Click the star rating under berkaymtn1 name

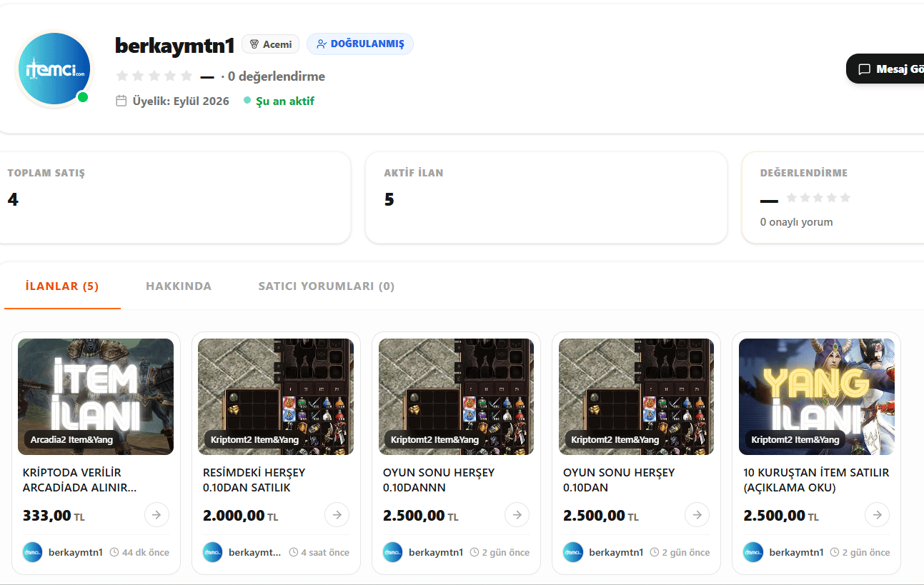[x=154, y=76]
